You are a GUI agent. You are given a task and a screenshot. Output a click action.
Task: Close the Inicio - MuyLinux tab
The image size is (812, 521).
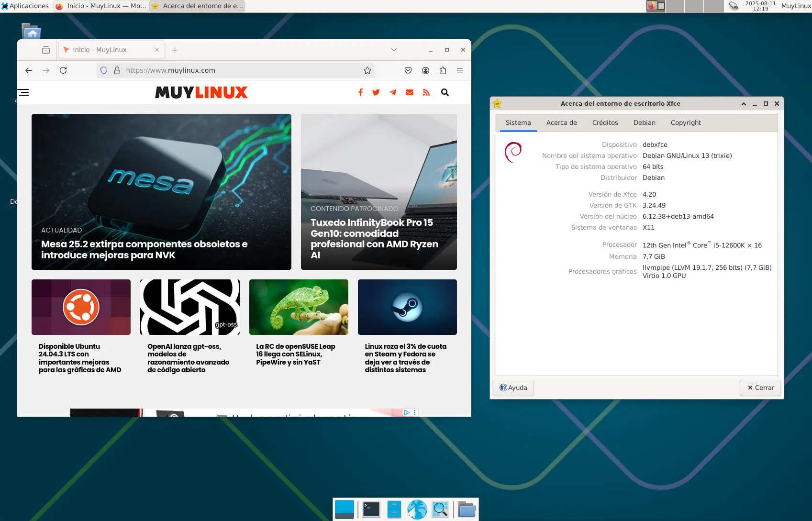[x=157, y=50]
